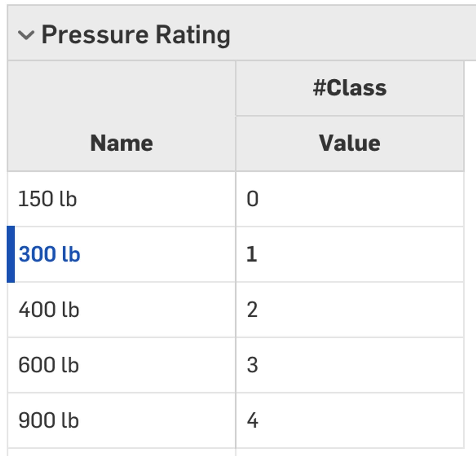Collapse the Pressure Rating section chevron
The width and height of the screenshot is (476, 456).
26,35
